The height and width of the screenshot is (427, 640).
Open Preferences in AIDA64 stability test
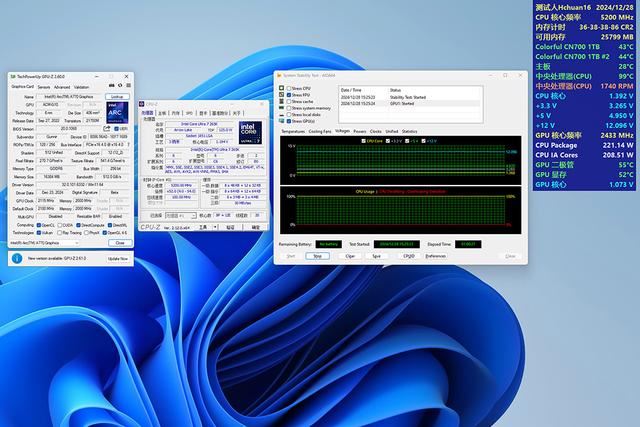pos(436,256)
